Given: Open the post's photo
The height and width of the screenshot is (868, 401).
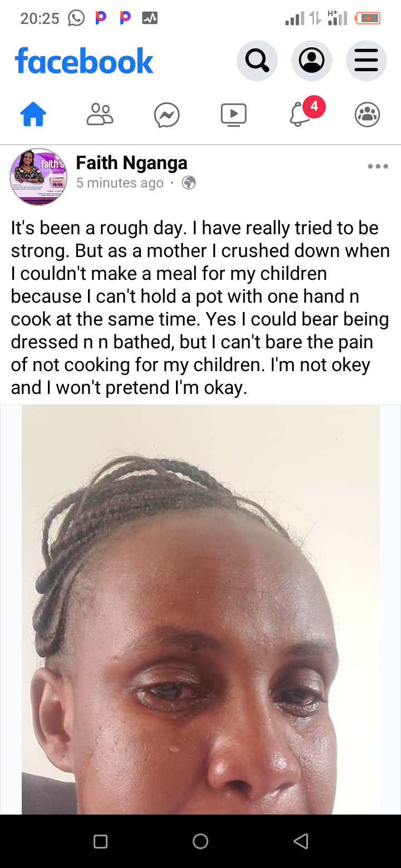Looking at the screenshot, I should (200, 610).
